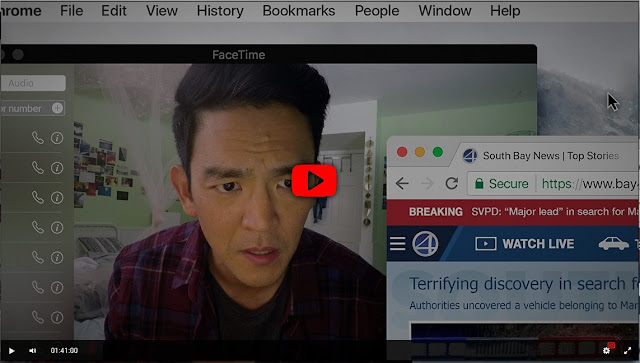Open the Help menu

tap(505, 11)
